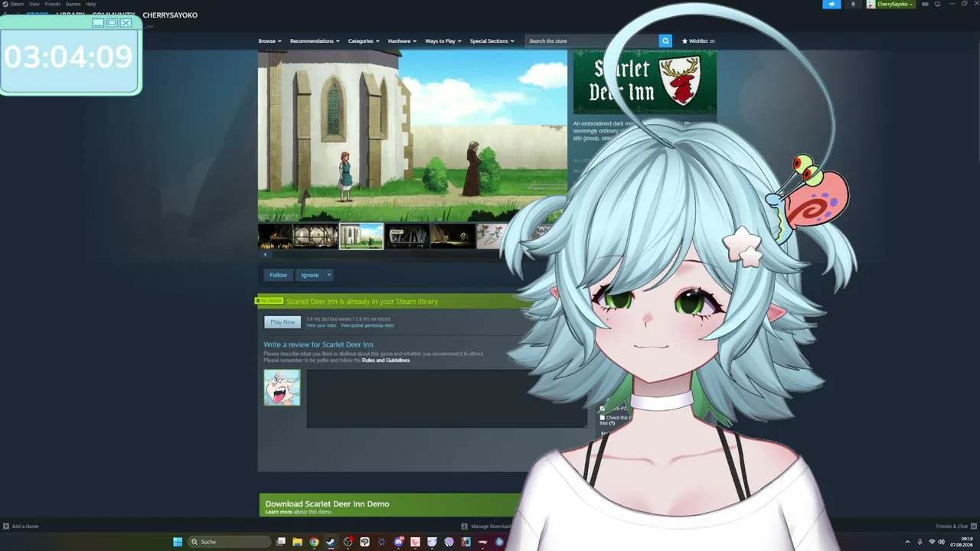Click the Play Now button
This screenshot has height=551, width=980.
(x=283, y=322)
